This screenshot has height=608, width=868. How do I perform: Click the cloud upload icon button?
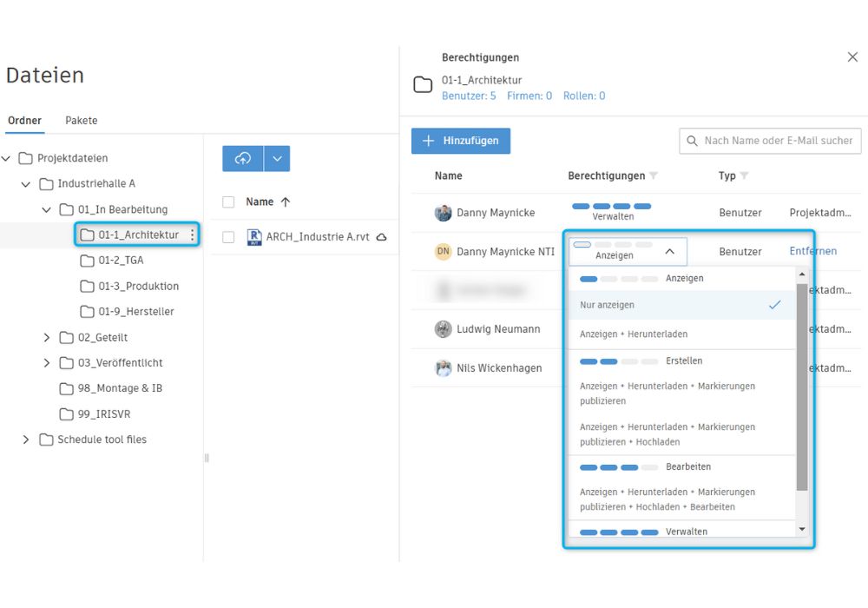[243, 158]
